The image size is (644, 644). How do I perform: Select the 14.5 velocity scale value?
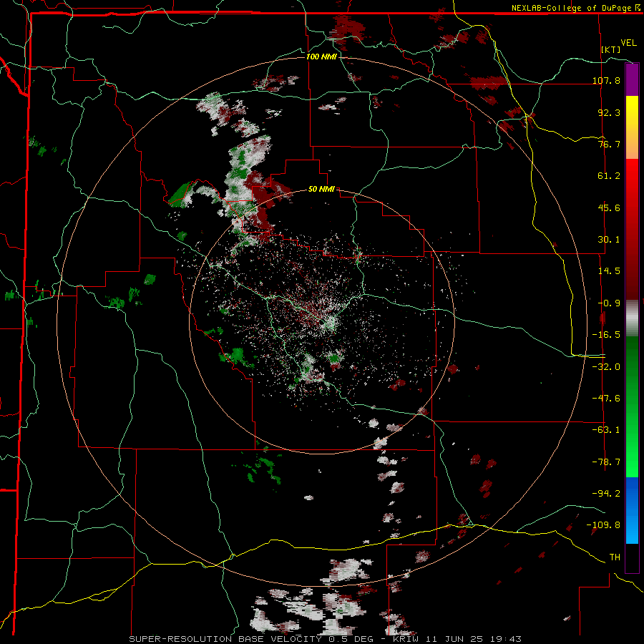click(x=609, y=271)
